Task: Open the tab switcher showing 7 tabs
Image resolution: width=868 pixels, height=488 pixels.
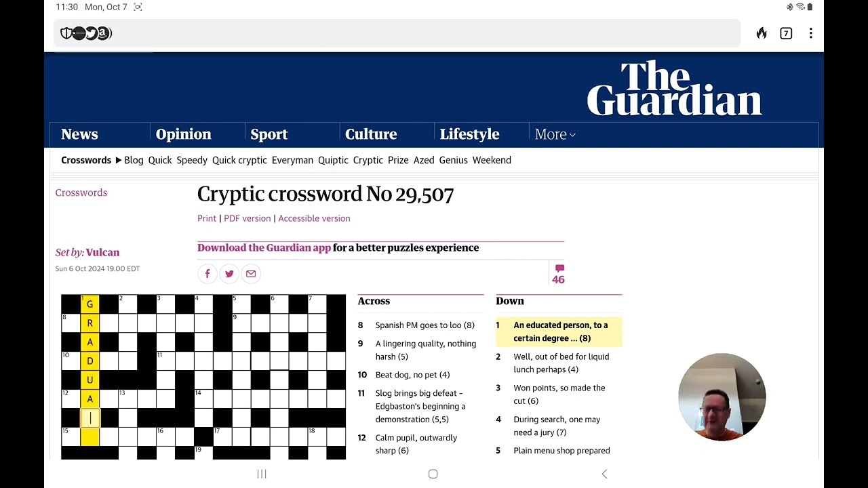Action: click(x=786, y=33)
